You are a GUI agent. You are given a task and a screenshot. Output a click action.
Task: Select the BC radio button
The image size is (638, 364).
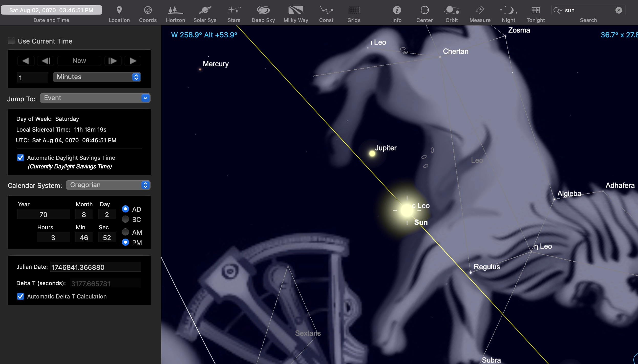[x=125, y=219]
